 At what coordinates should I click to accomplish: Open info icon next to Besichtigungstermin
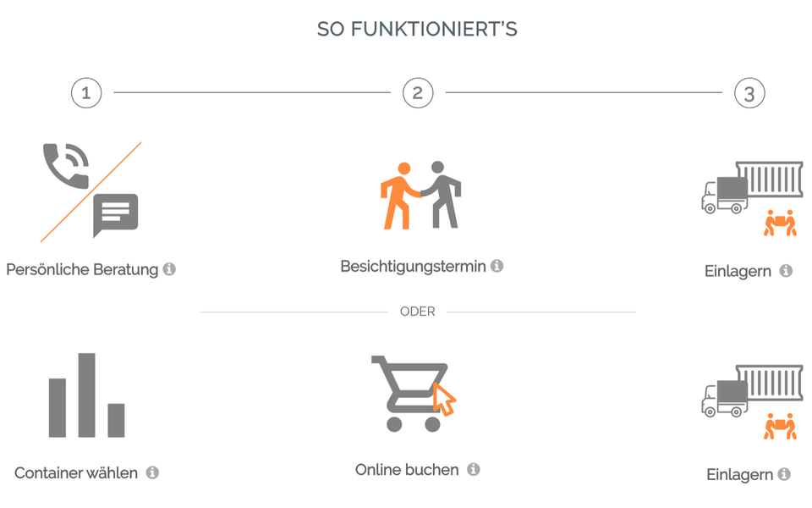tap(497, 266)
